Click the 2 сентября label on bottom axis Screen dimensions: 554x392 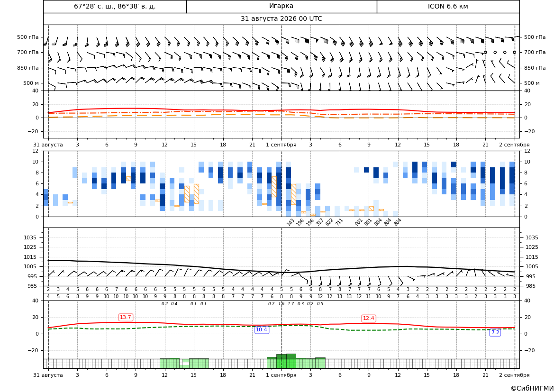click(x=514, y=375)
